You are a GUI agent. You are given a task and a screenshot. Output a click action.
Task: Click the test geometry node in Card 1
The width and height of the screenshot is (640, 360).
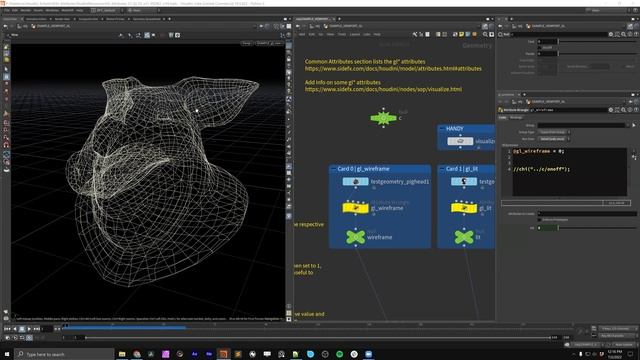[x=464, y=182]
